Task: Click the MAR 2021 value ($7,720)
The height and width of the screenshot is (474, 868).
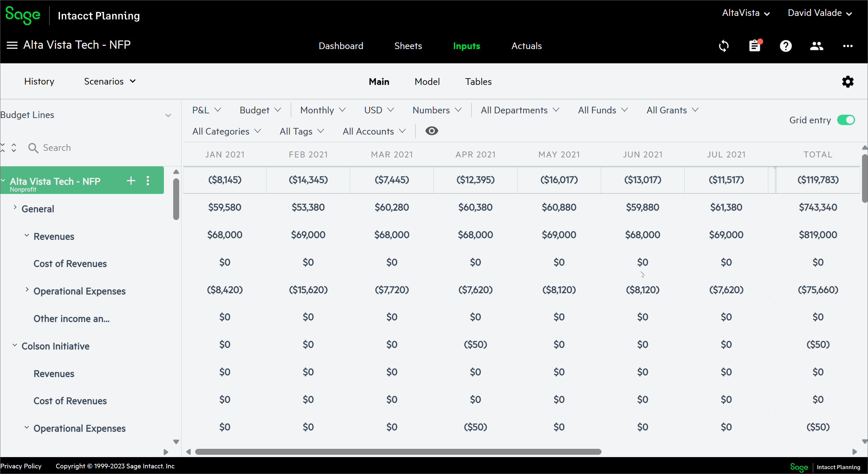Action: click(x=392, y=289)
